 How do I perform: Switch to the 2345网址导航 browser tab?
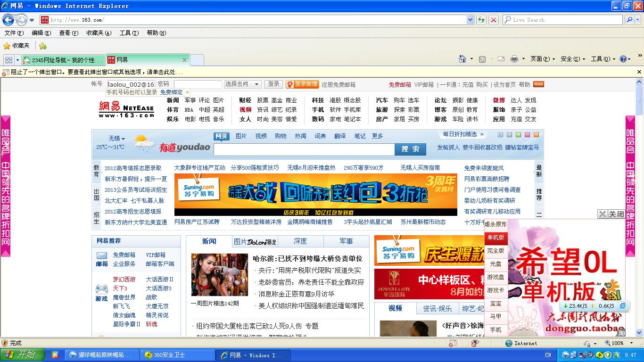(63, 60)
